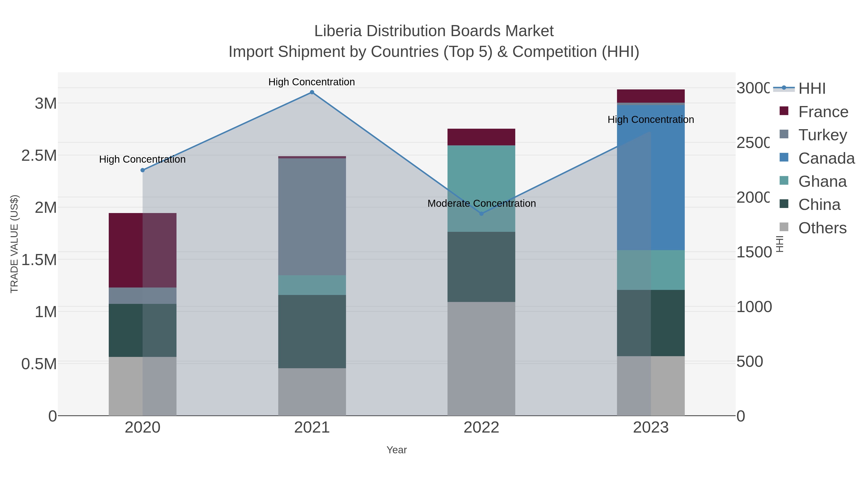
Task: Click the 3M y-axis tick label
Action: pyautogui.click(x=46, y=103)
